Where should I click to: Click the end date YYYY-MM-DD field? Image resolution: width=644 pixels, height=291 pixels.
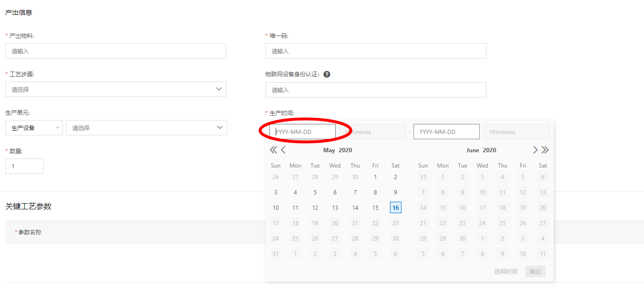pos(447,132)
